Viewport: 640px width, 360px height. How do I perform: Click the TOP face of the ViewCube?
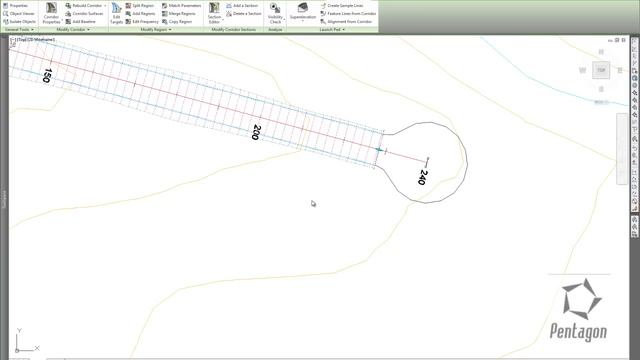[x=601, y=70]
